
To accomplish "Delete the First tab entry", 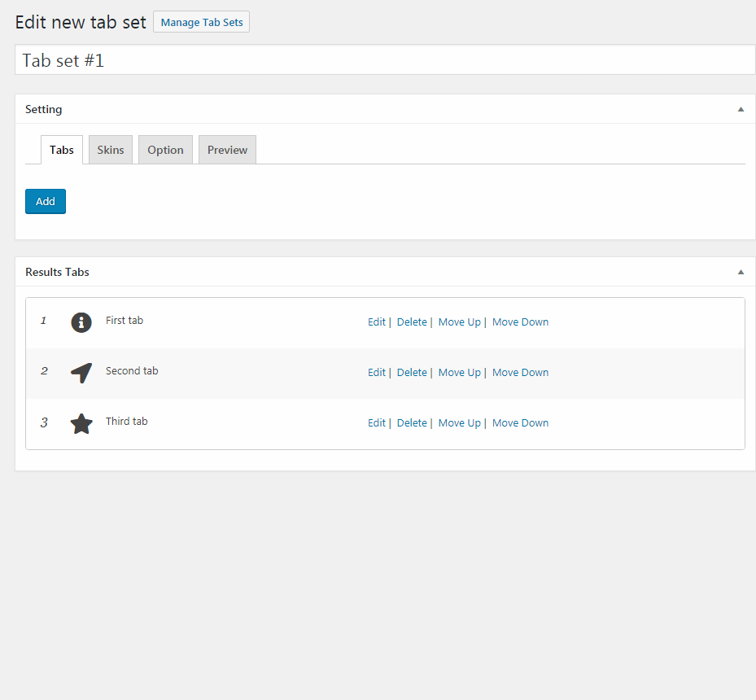I will [x=412, y=322].
